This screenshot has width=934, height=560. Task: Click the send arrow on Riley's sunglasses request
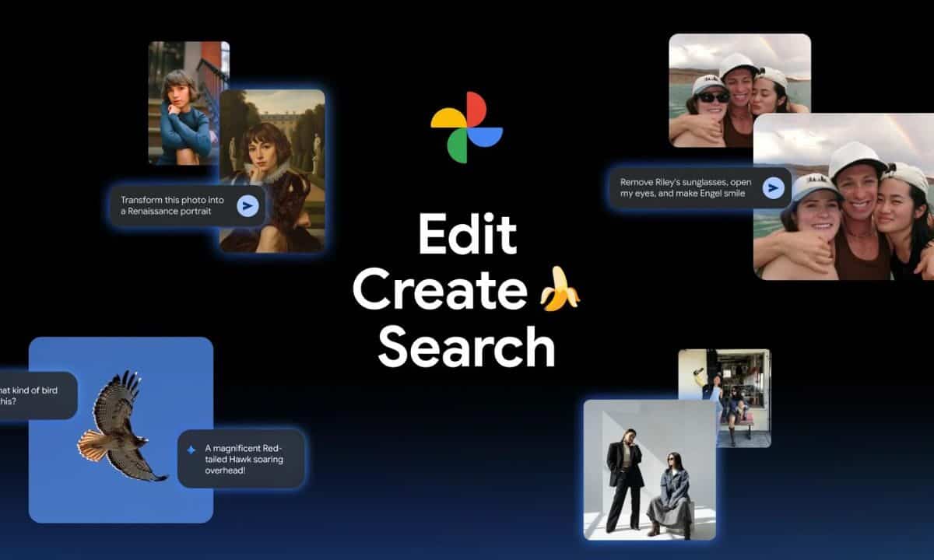point(772,186)
